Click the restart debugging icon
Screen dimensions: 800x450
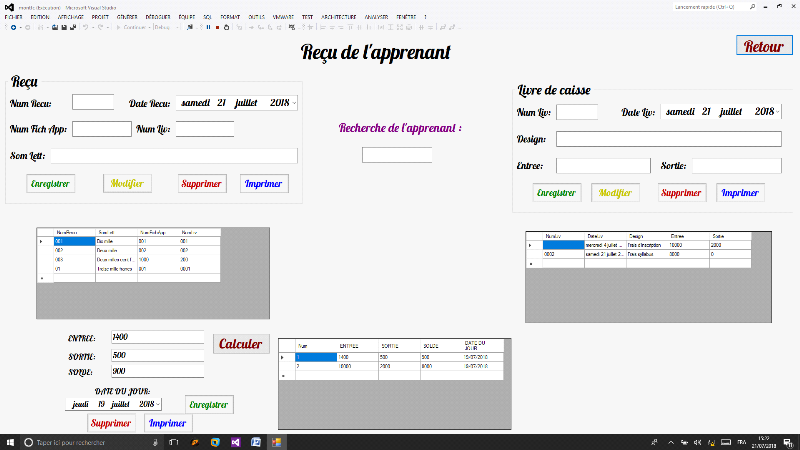click(x=227, y=28)
